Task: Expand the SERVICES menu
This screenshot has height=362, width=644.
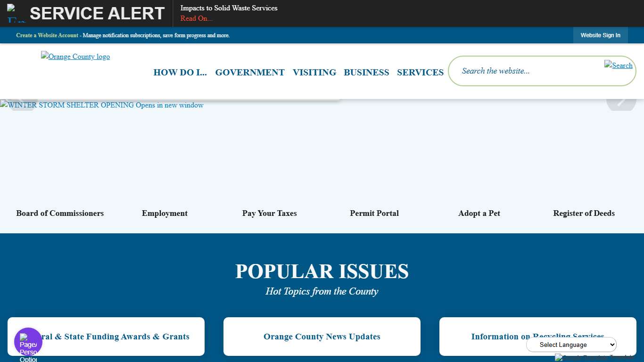Action: 420,72
